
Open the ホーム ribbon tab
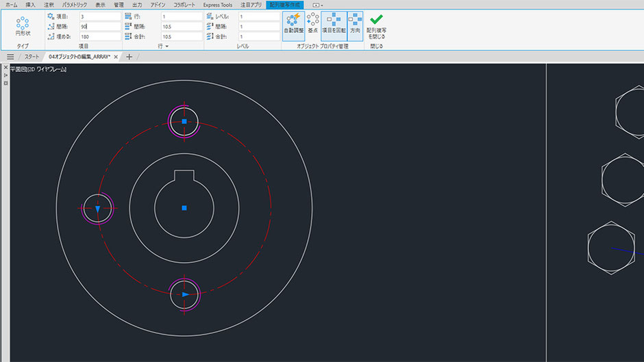12,5
